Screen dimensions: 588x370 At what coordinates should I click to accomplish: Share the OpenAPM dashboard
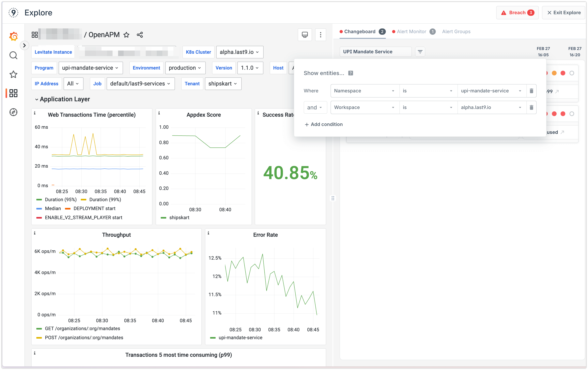pos(140,35)
